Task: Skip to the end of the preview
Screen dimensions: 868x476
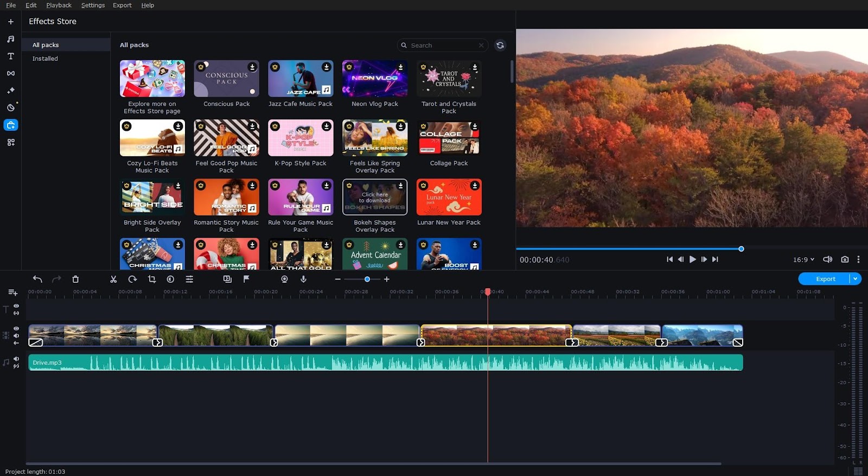Action: [x=715, y=259]
